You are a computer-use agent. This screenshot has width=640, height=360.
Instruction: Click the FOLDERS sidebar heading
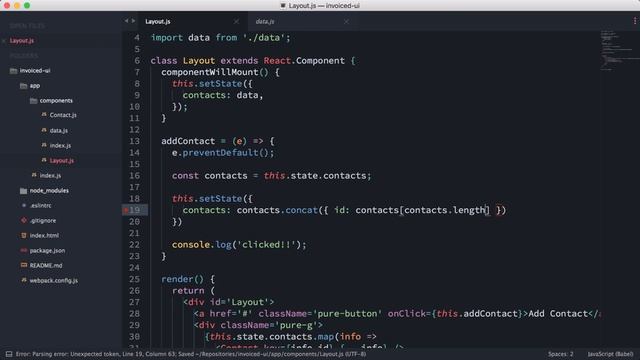tap(24, 56)
